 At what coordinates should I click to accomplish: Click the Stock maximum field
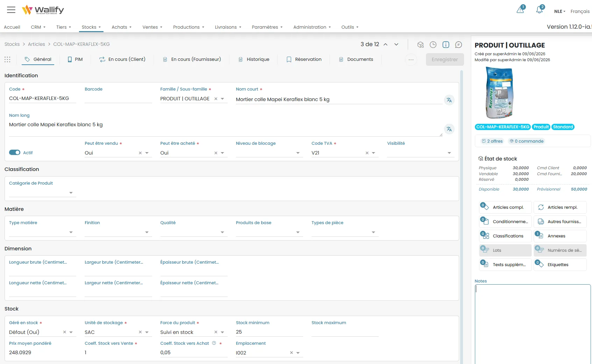click(x=345, y=332)
